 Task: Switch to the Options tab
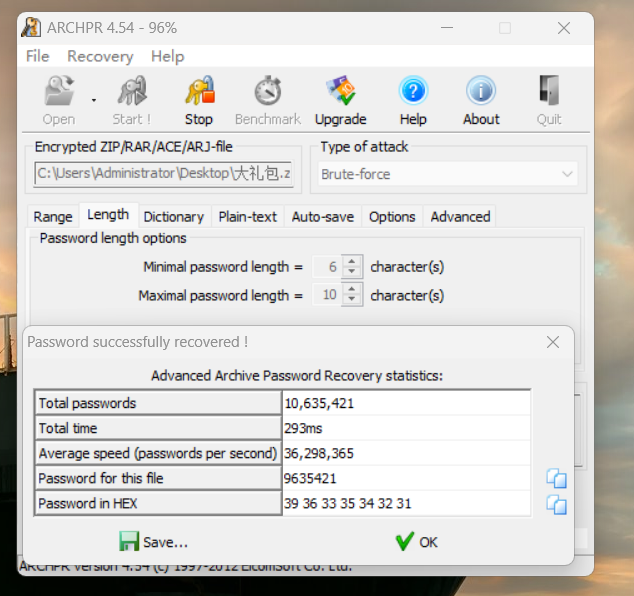[x=392, y=217]
